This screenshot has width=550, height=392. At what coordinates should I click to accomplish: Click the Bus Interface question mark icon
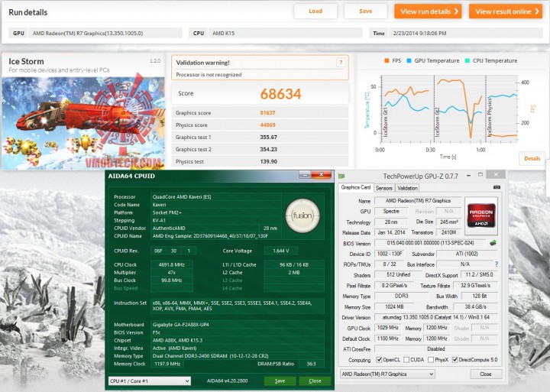496,264
